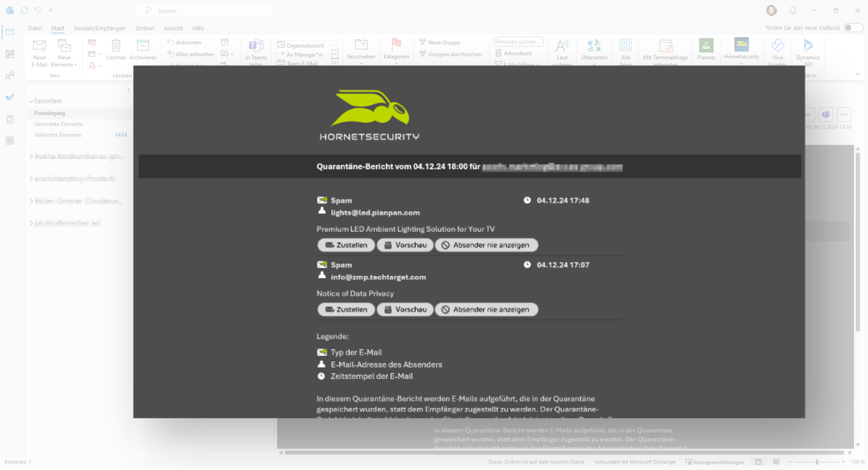
Task: Open the People contacts view
Action: 10,75
